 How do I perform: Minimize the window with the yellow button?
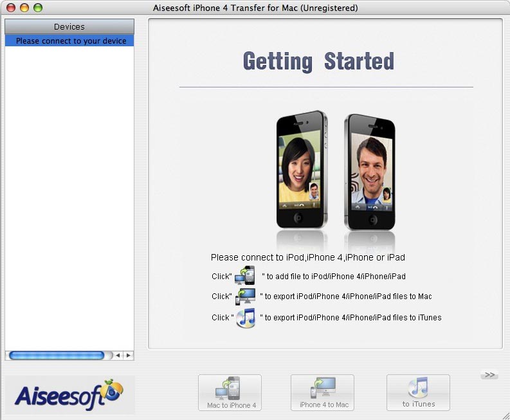pos(24,8)
